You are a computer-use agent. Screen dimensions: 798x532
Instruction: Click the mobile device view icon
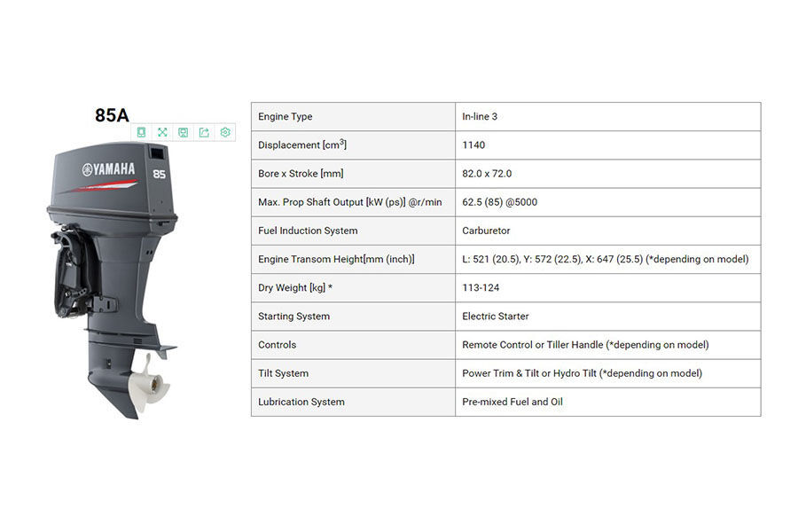pos(142,132)
